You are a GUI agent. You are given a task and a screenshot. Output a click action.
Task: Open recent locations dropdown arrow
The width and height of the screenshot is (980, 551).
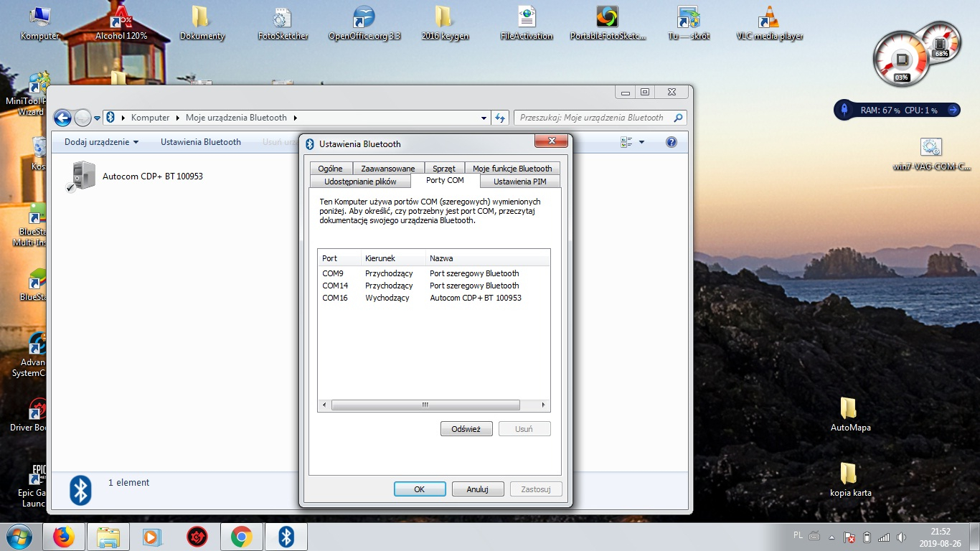pos(98,118)
